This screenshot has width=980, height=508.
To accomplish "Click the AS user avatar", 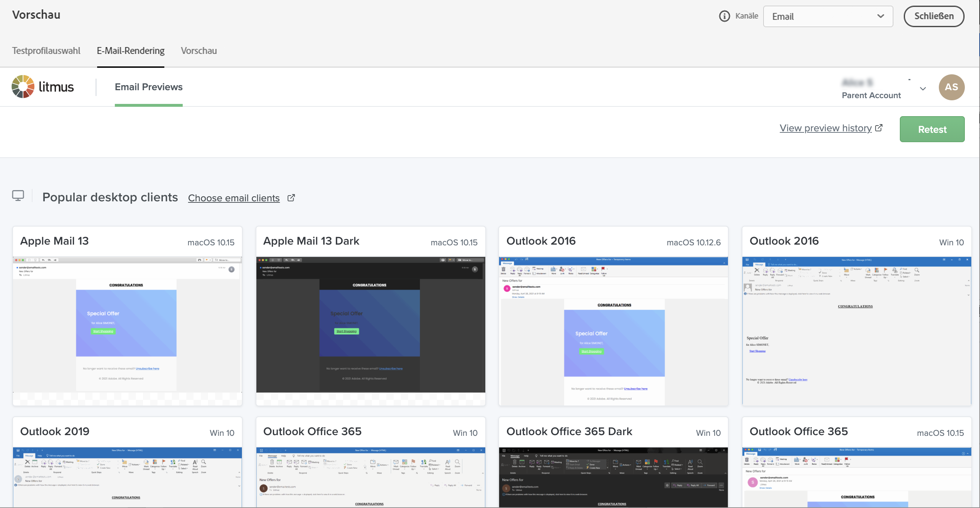I will pyautogui.click(x=951, y=87).
